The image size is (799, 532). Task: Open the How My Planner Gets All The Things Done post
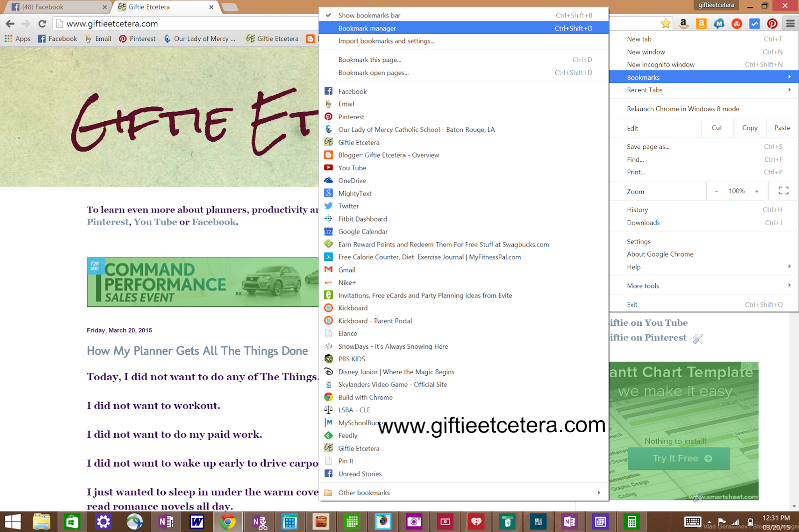coord(197,351)
